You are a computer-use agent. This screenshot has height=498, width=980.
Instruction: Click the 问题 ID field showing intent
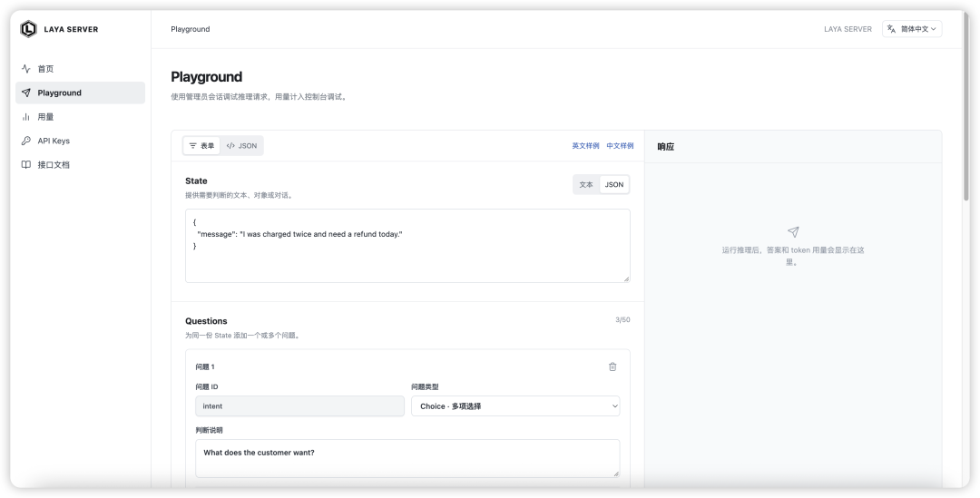pos(300,406)
